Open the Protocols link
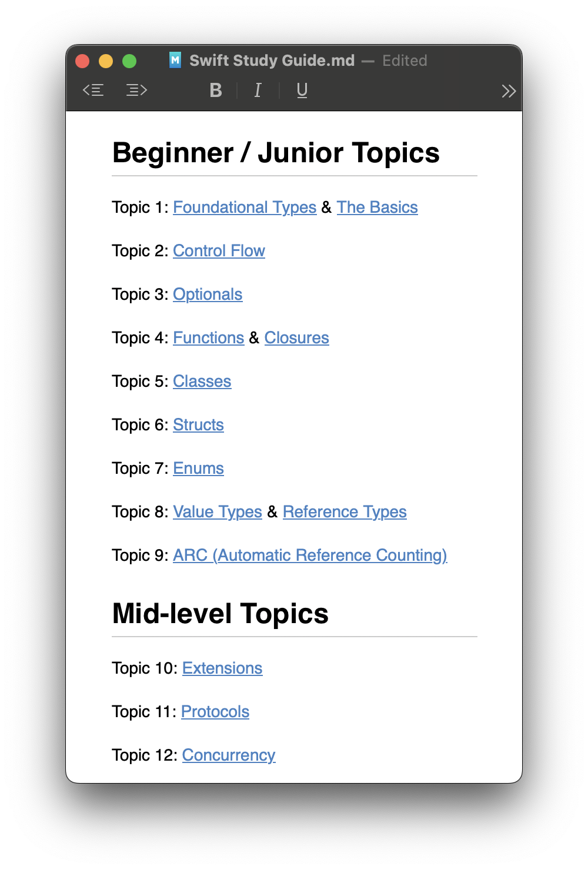Screen dimensions: 588x870 215,712
